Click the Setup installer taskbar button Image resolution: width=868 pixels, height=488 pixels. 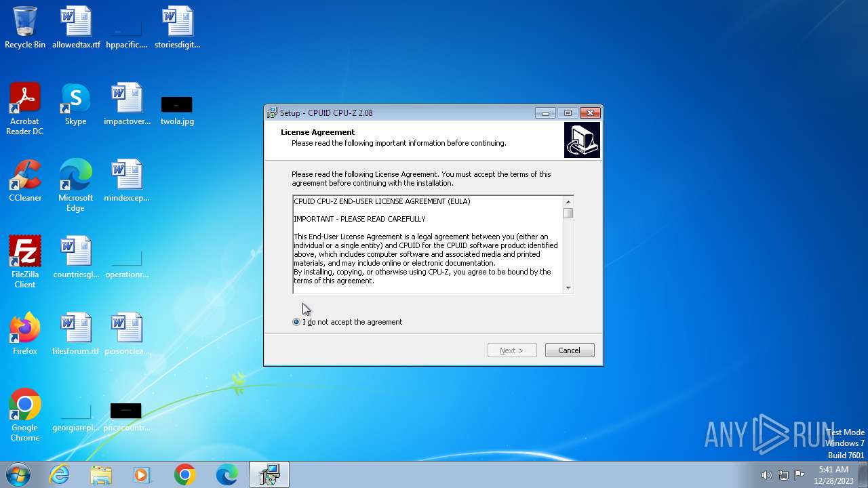269,474
